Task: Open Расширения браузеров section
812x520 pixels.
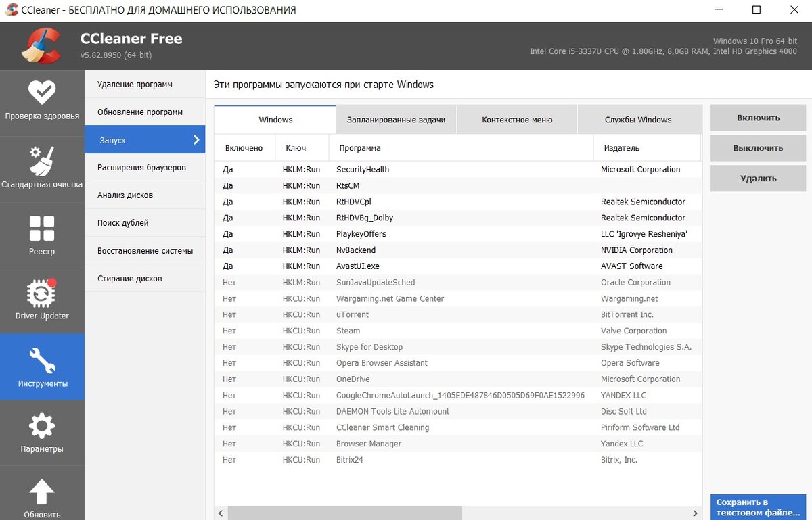Action: click(145, 168)
